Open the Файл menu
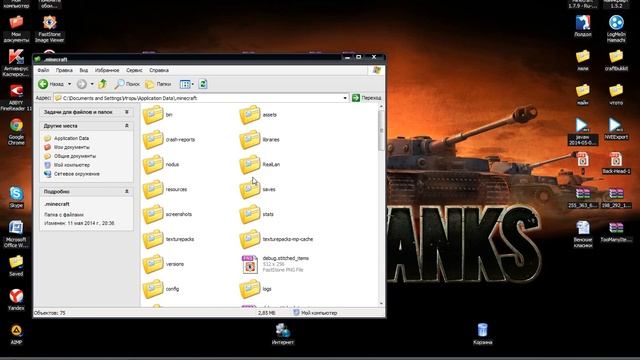 [43, 70]
